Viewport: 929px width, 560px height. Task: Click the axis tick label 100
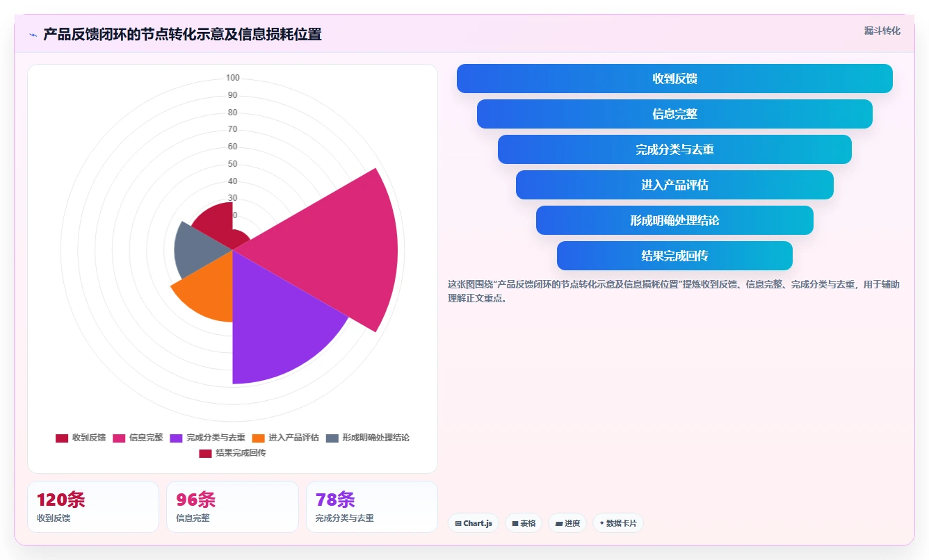(232, 78)
